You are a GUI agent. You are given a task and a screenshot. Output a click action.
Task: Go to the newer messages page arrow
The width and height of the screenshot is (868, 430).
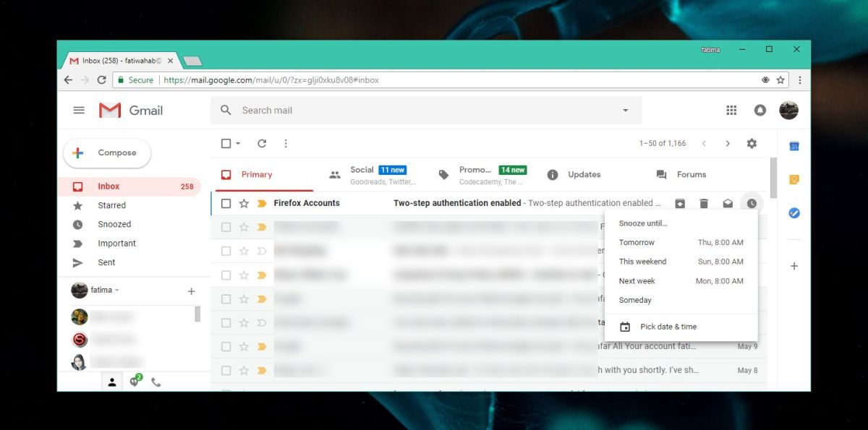click(704, 144)
